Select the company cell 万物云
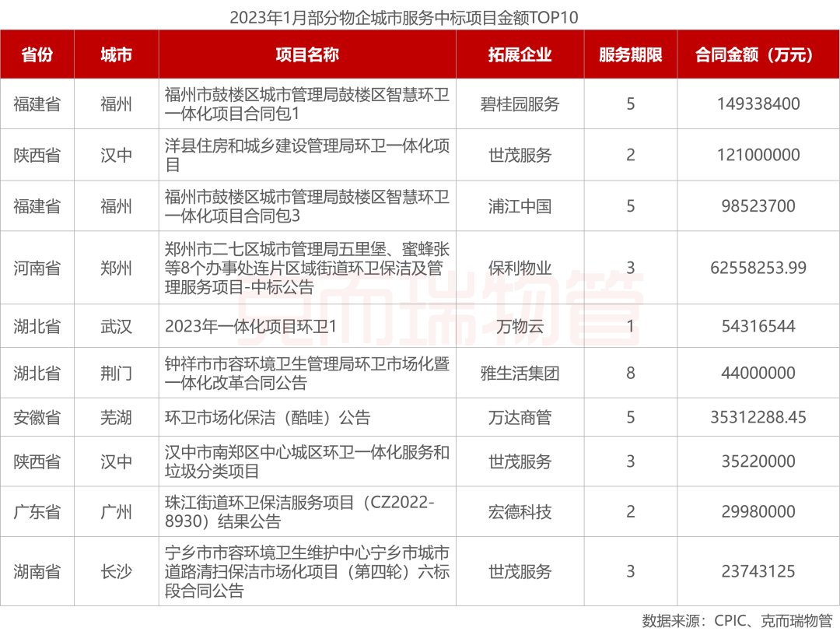The width and height of the screenshot is (840, 635). coord(520,326)
